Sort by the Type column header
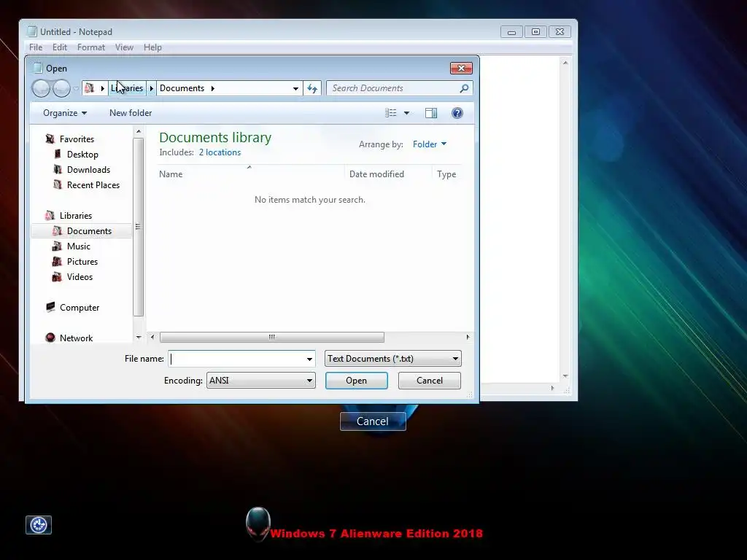 (446, 174)
